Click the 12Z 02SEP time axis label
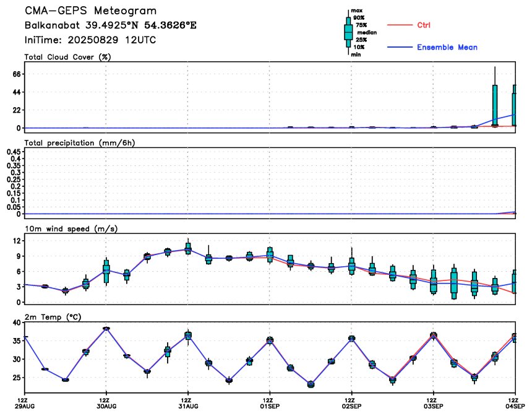532x416 pixels. pos(352,403)
